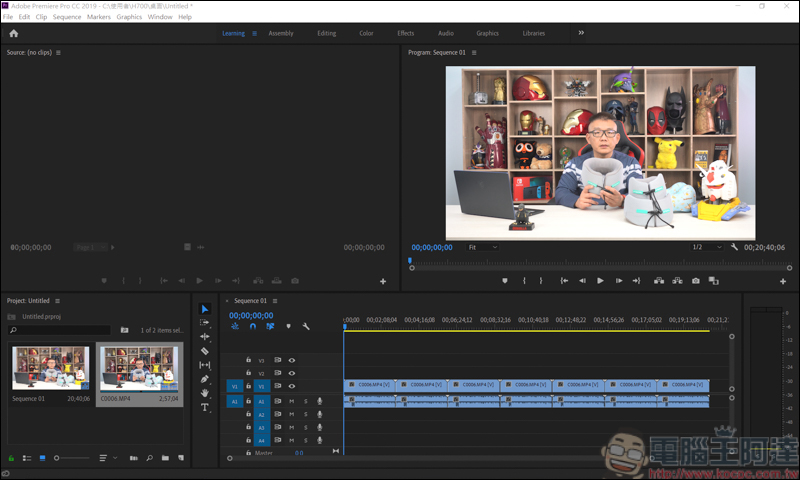Select the Razor tool in the tools panel
The image size is (800, 480).
point(205,351)
